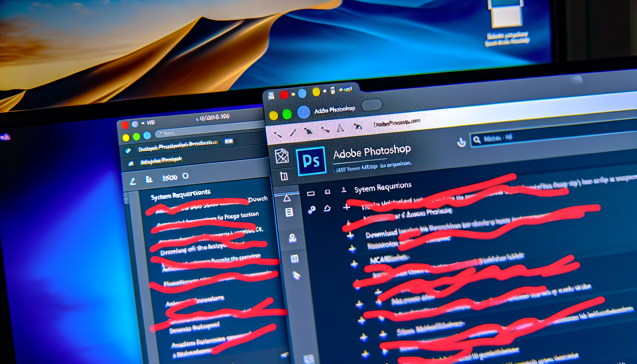The height and width of the screenshot is (364, 637).
Task: Click the pencil icon in the back window toolbar
Action: (133, 181)
